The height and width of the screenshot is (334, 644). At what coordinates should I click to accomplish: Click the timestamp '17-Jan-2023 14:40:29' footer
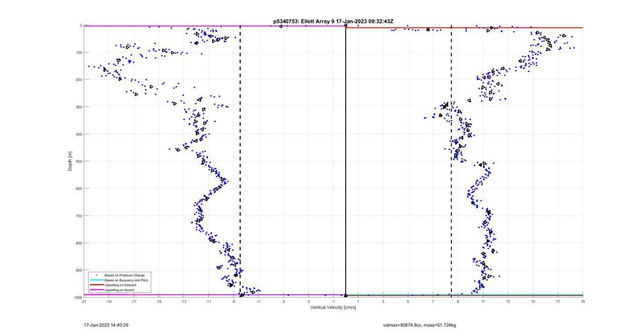point(106,325)
